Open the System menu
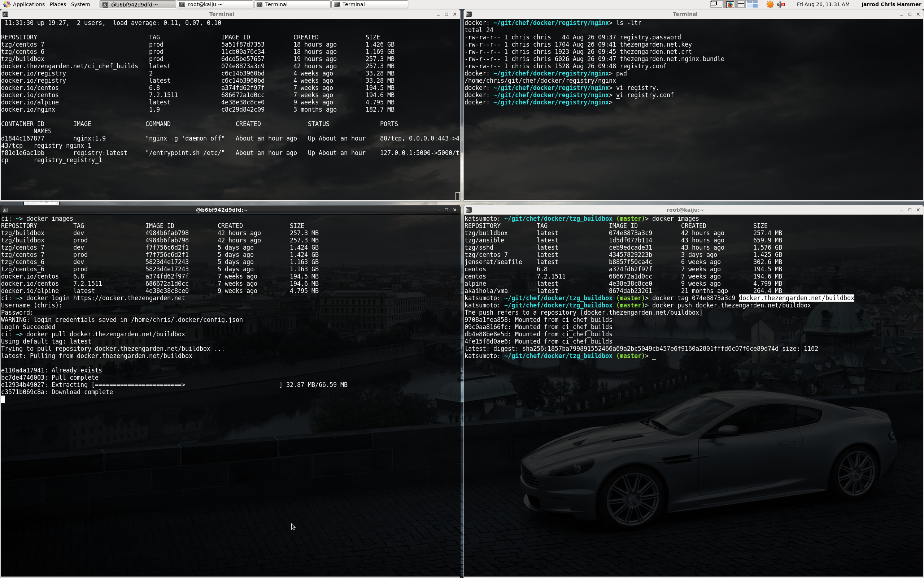 (x=80, y=4)
